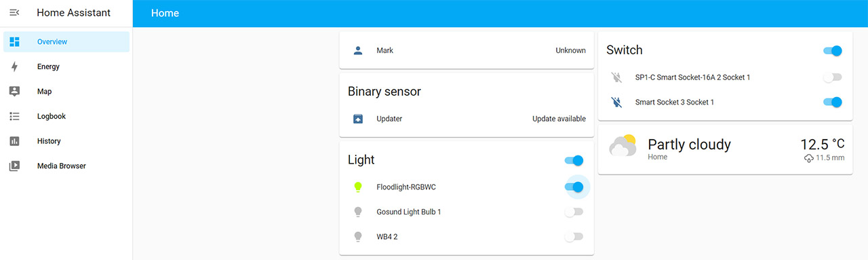This screenshot has height=260, width=868.
Task: Open the Home tab in the header
Action: click(x=165, y=13)
